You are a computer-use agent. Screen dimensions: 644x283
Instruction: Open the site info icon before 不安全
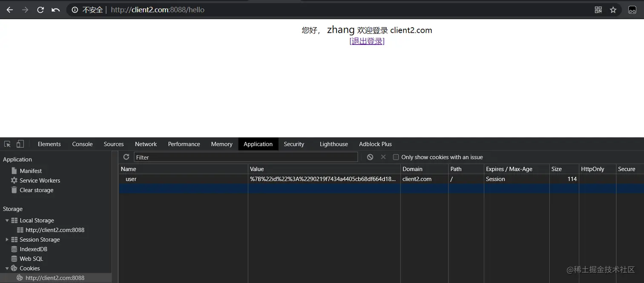[75, 10]
